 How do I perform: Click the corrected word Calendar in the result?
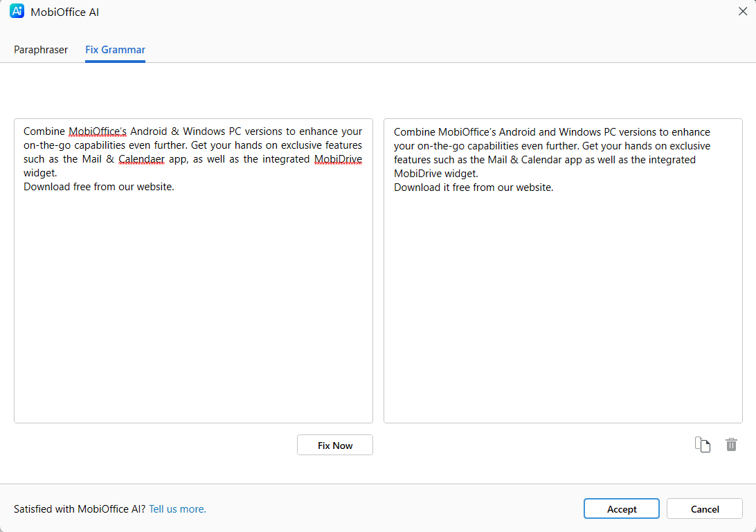click(541, 160)
